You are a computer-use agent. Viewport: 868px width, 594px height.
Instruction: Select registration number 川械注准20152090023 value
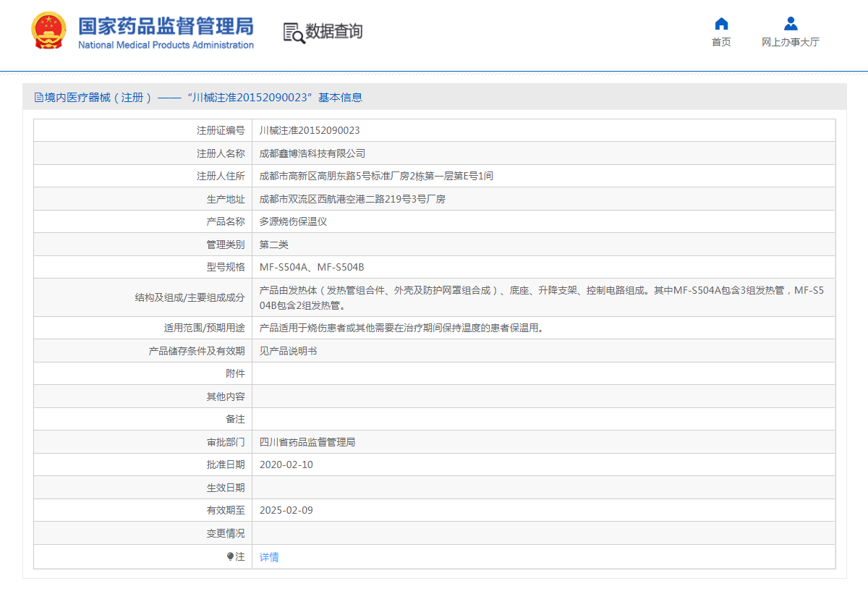310,130
